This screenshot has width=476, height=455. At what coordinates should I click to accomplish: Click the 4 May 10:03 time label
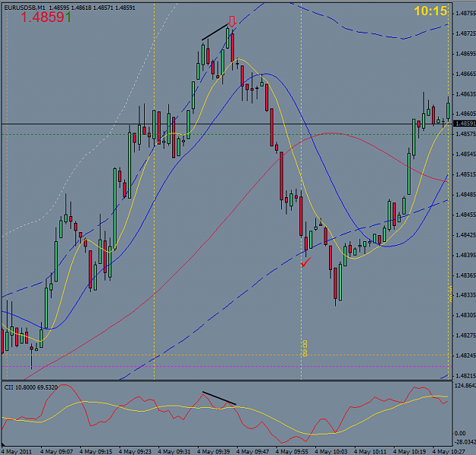point(331,451)
